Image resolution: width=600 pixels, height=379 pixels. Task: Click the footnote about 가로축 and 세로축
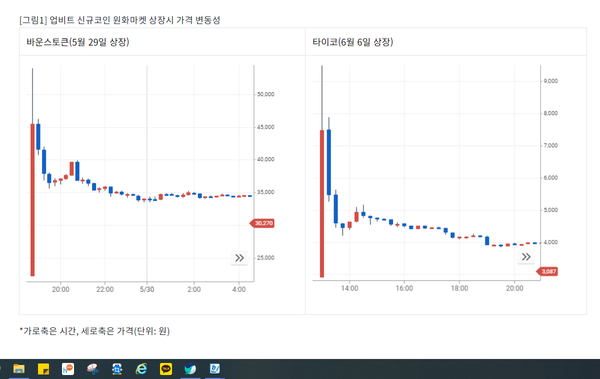tap(95, 331)
